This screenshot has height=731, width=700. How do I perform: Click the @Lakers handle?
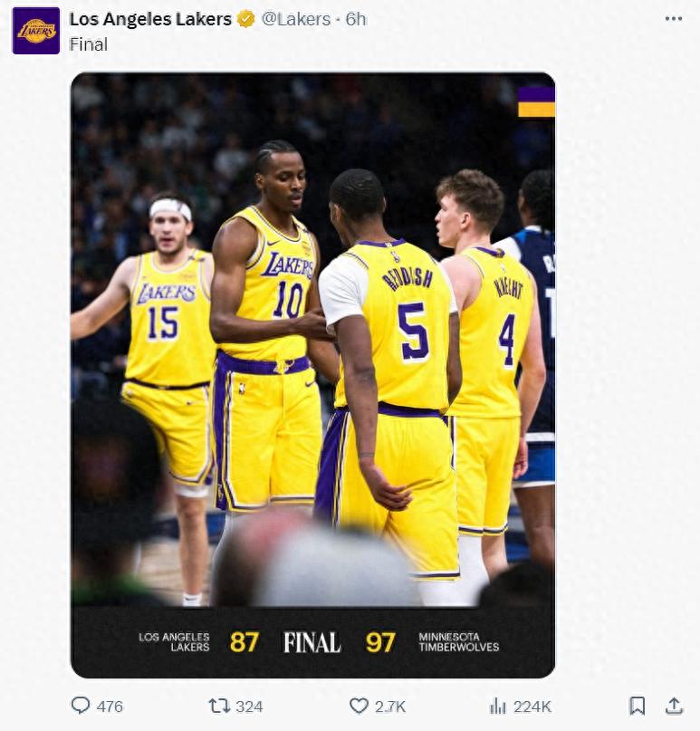tap(296, 19)
